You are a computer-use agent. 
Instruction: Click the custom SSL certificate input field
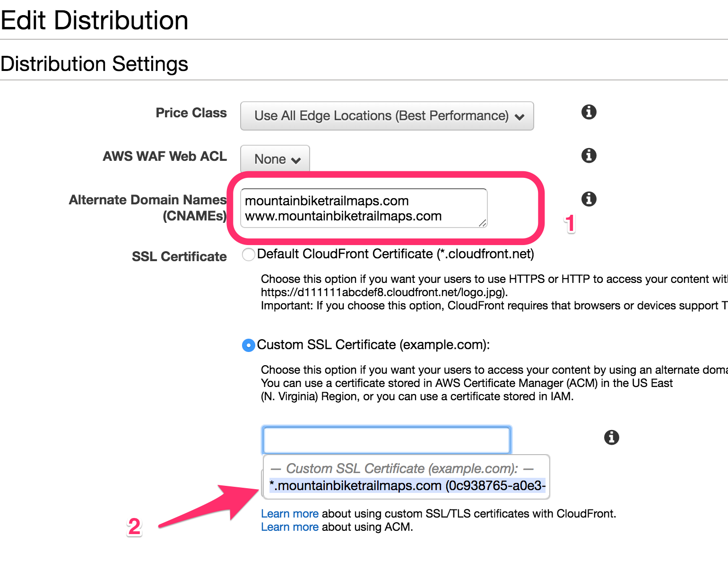pos(387,440)
